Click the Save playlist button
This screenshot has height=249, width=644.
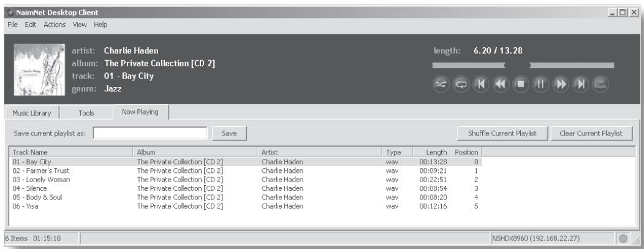click(229, 134)
